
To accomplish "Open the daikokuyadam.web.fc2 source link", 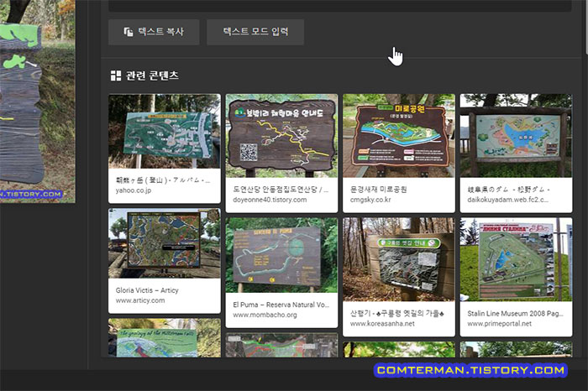I will click(x=507, y=200).
